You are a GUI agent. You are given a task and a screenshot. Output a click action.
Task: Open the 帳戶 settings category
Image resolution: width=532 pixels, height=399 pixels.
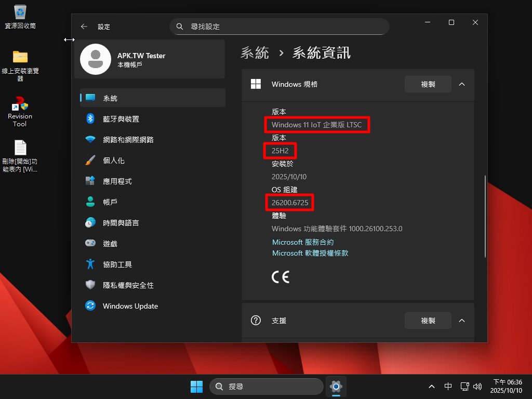153,202
